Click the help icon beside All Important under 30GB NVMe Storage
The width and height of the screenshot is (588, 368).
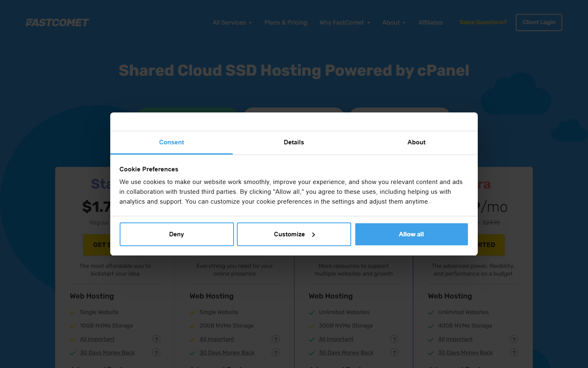click(x=394, y=339)
